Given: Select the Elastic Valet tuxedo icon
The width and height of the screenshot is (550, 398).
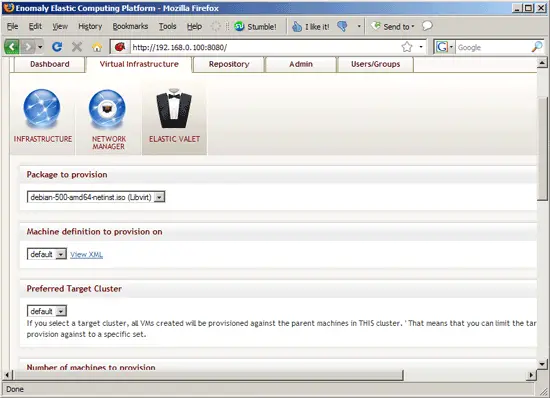Looking at the screenshot, I should pos(174,108).
